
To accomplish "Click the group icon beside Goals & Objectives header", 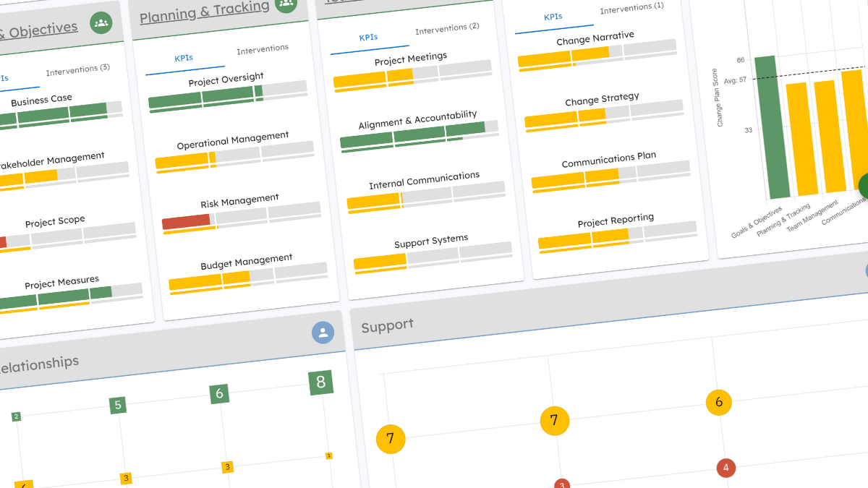I will pyautogui.click(x=101, y=23).
